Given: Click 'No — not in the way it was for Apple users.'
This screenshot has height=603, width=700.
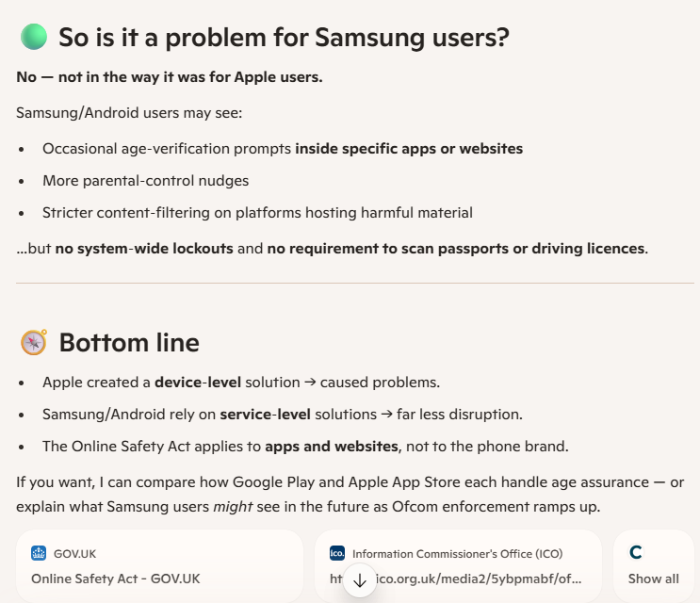Looking at the screenshot, I should 170,77.
